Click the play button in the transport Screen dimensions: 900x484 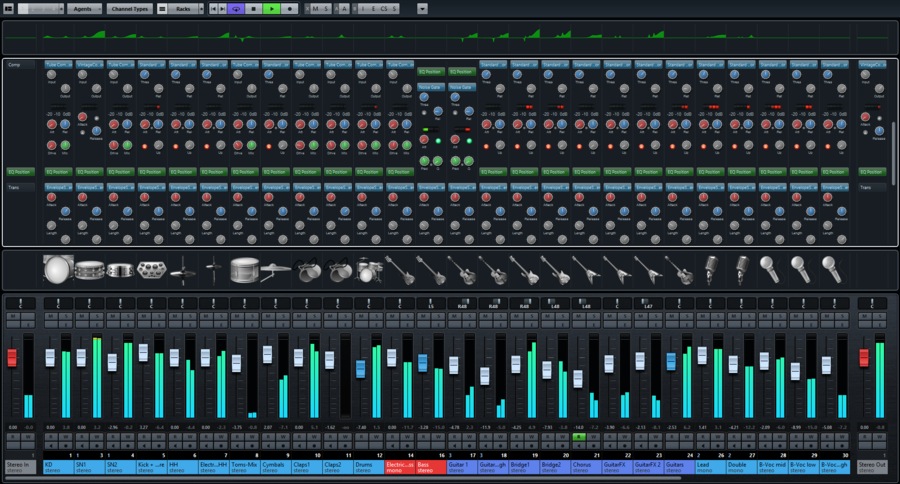272,8
